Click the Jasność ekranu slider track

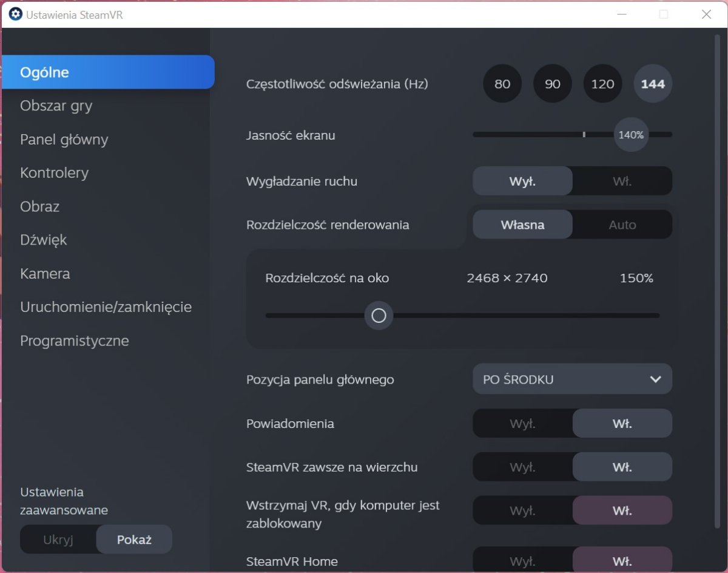point(572,135)
